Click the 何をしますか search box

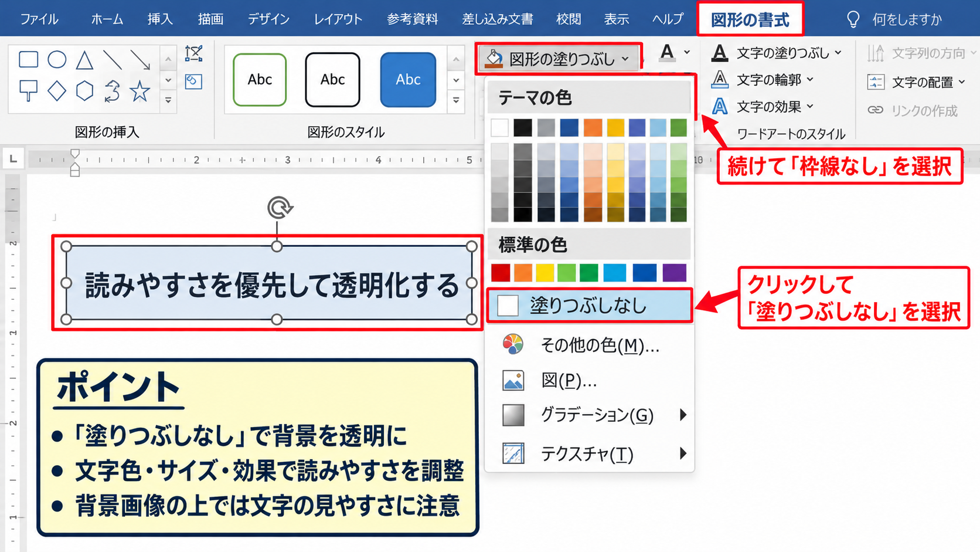click(906, 19)
